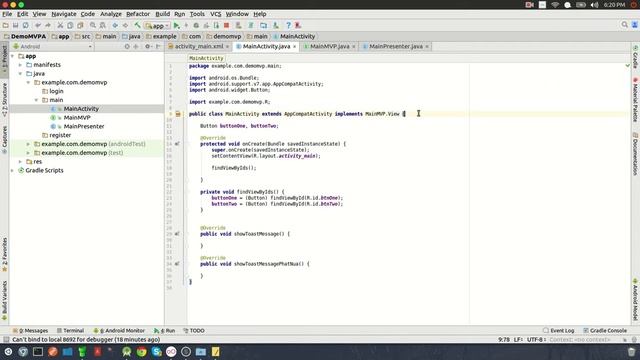The width and height of the screenshot is (640, 360).
Task: Switch to activity_main.xml tab
Action: [x=199, y=47]
